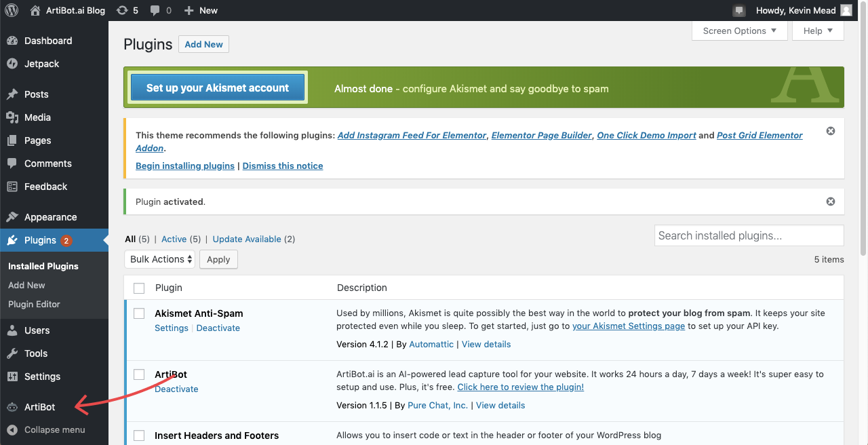Open the WordPress logo menu
The width and height of the screenshot is (868, 445).
[12, 10]
